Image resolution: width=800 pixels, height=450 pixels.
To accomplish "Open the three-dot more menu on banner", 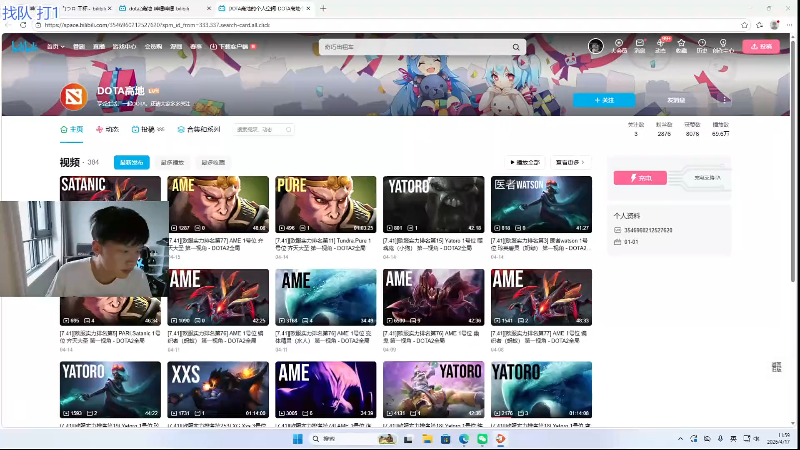I will click(724, 100).
